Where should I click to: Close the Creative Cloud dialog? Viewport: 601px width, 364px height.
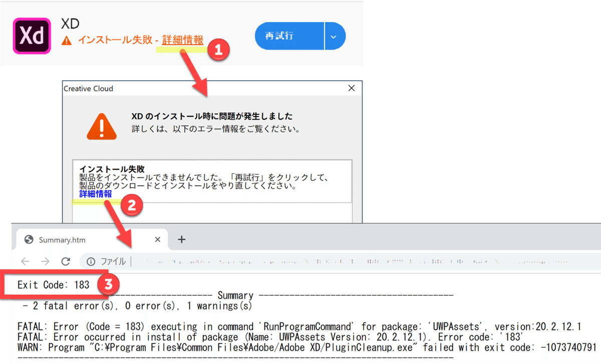351,88
